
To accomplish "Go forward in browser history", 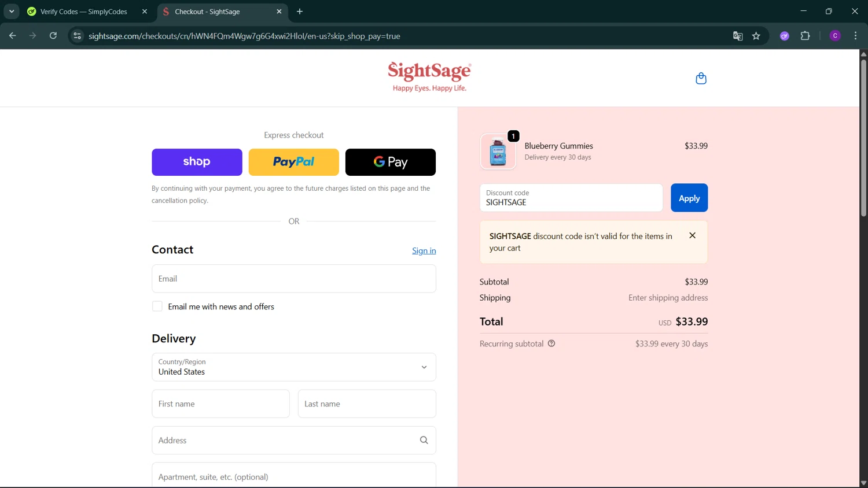I will 33,36.
